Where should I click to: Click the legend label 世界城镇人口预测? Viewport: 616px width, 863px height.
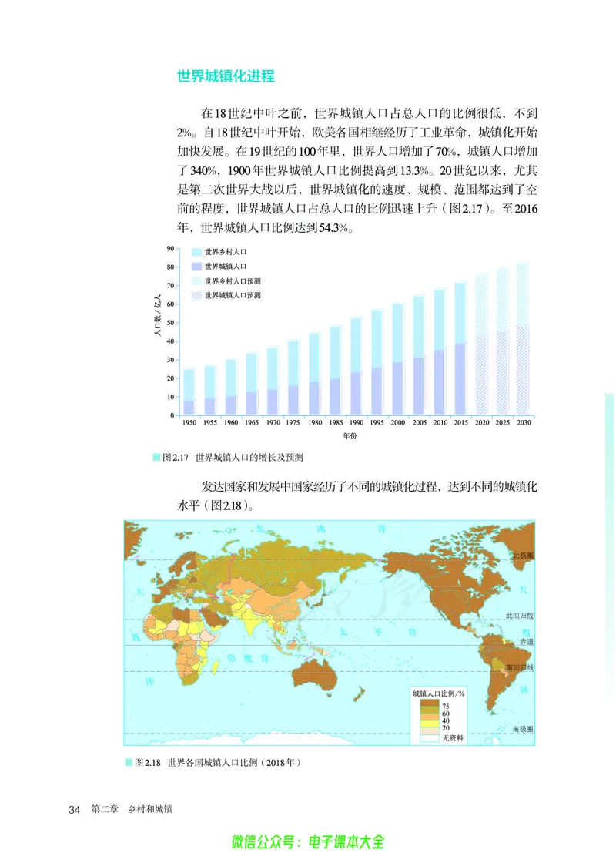(x=233, y=296)
